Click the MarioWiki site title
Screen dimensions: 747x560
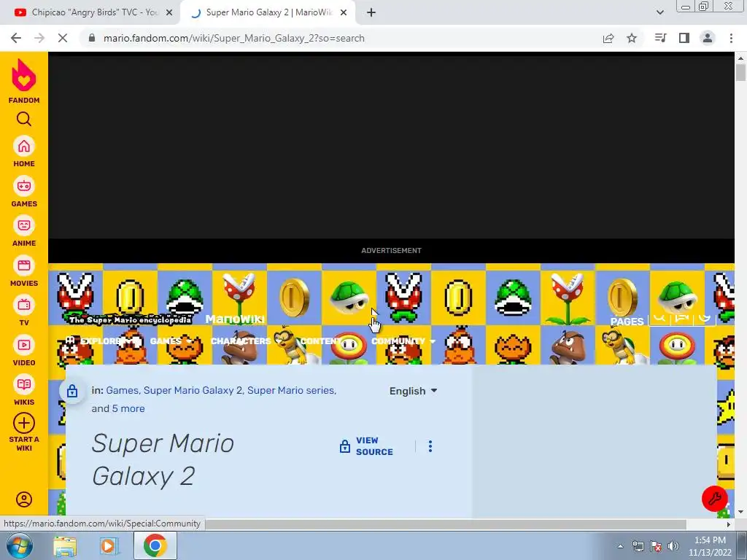pyautogui.click(x=235, y=319)
